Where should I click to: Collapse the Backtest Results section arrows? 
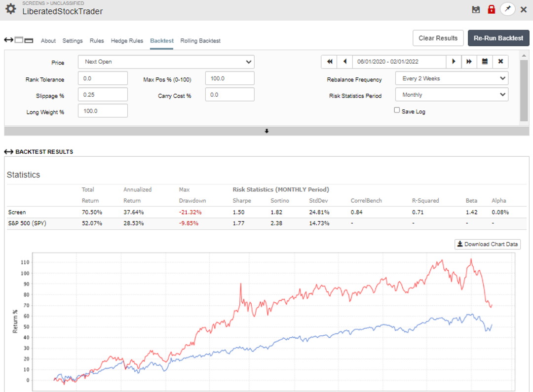[7, 152]
